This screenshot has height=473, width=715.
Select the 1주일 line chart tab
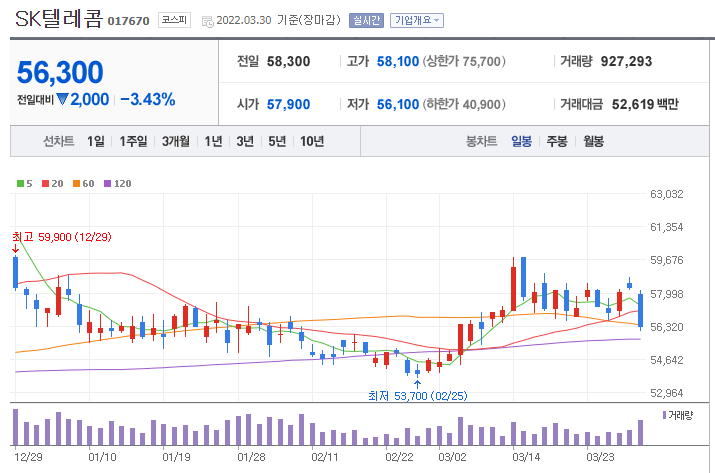[133, 141]
